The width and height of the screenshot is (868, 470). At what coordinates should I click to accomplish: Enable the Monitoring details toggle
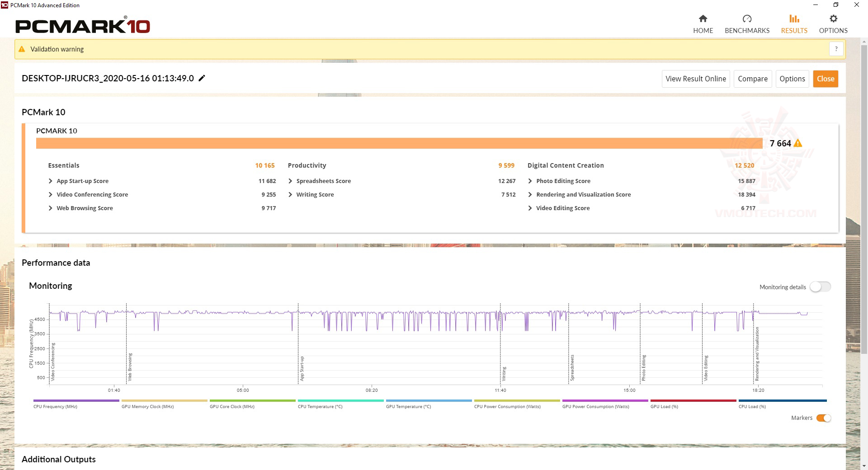tap(820, 287)
